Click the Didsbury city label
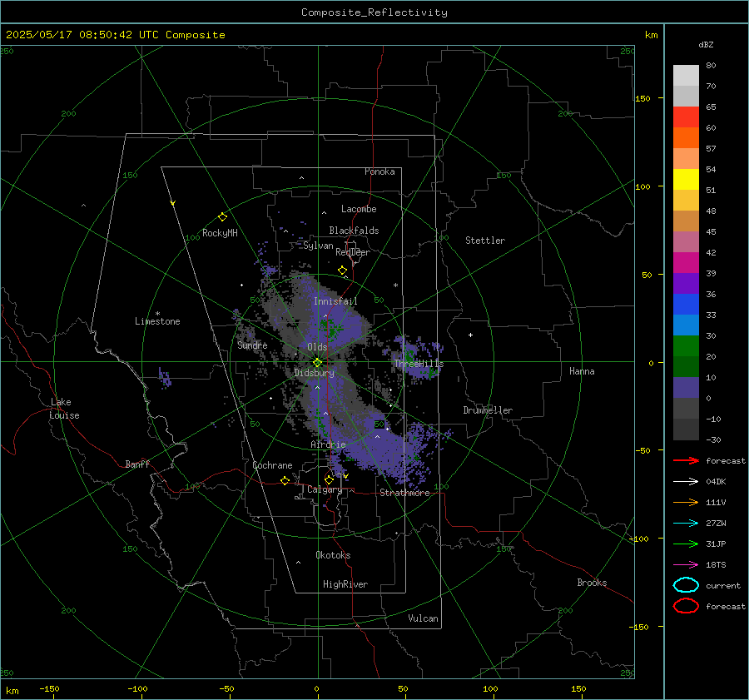749x700 pixels. [314, 373]
